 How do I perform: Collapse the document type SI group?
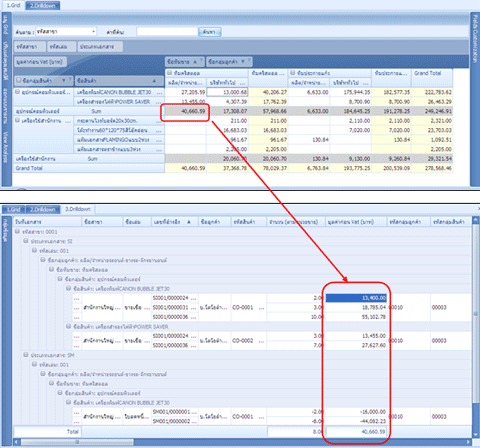pos(26,241)
